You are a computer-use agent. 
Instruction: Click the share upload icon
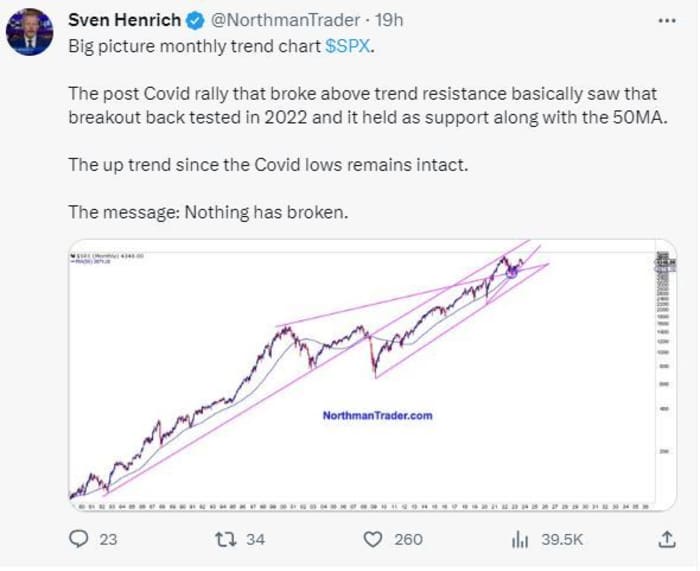point(667,539)
